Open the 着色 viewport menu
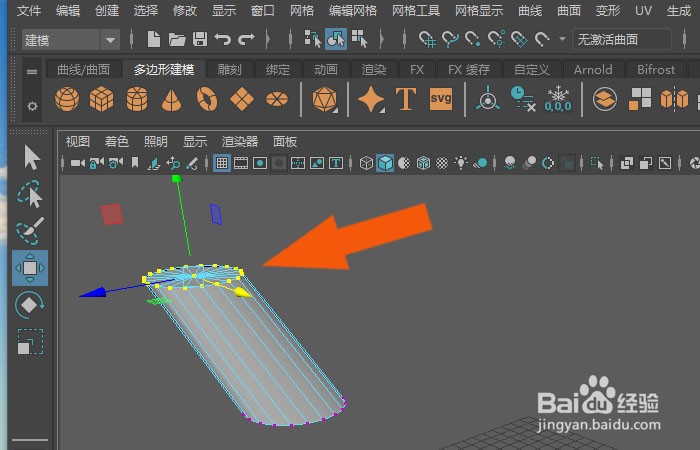 [117, 142]
